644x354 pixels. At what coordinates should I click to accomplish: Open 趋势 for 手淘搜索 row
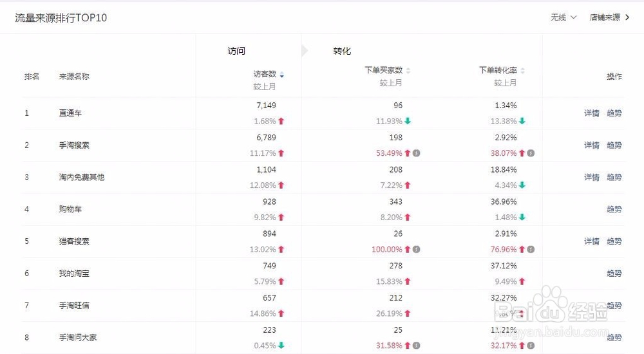(614, 145)
